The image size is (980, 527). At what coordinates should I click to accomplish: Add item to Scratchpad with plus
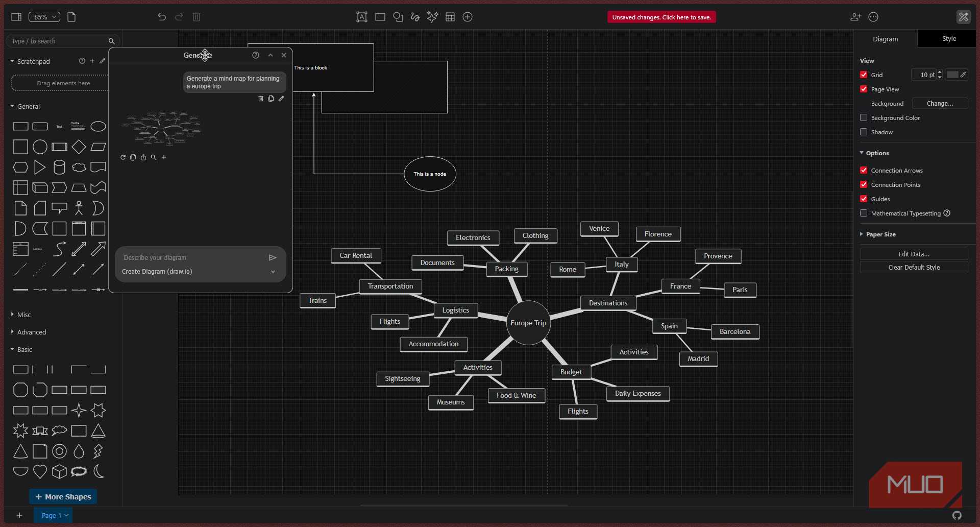92,61
